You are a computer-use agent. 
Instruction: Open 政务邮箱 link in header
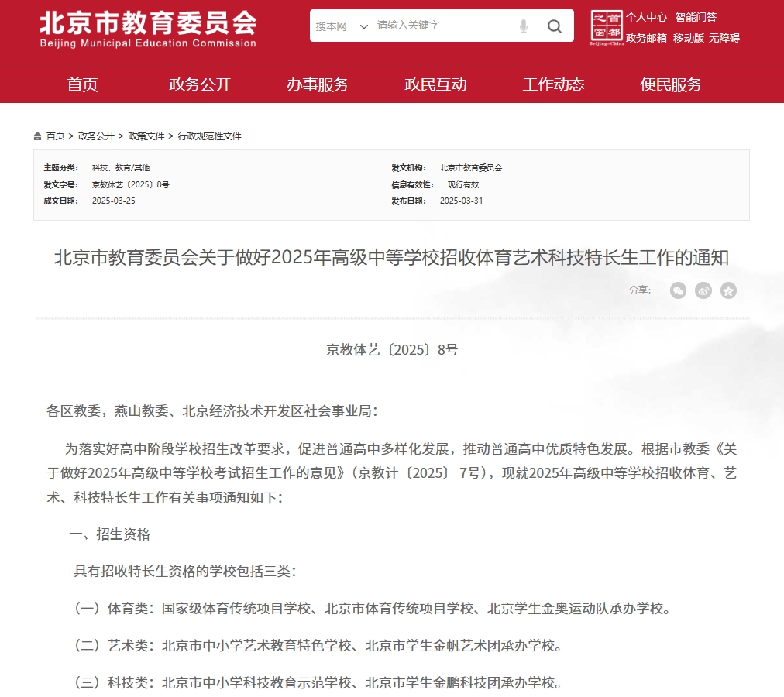click(x=647, y=38)
